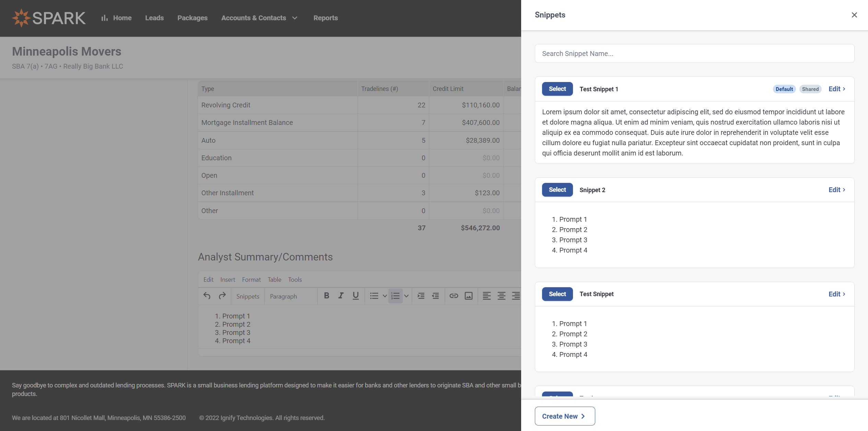Viewport: 868px width, 431px height.
Task: Click the Credit Limit column header
Action: pyautogui.click(x=448, y=89)
